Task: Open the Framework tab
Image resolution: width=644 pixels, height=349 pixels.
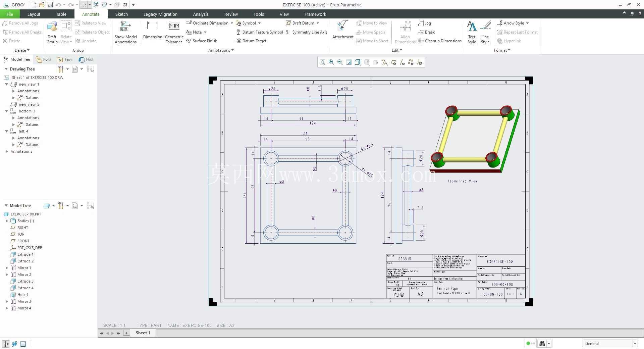Action: [x=315, y=14]
